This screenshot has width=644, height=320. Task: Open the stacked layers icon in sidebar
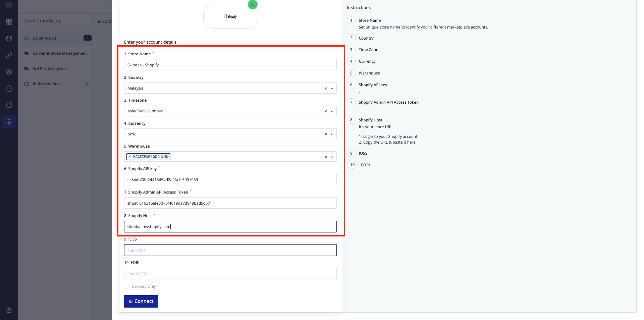pos(9,72)
